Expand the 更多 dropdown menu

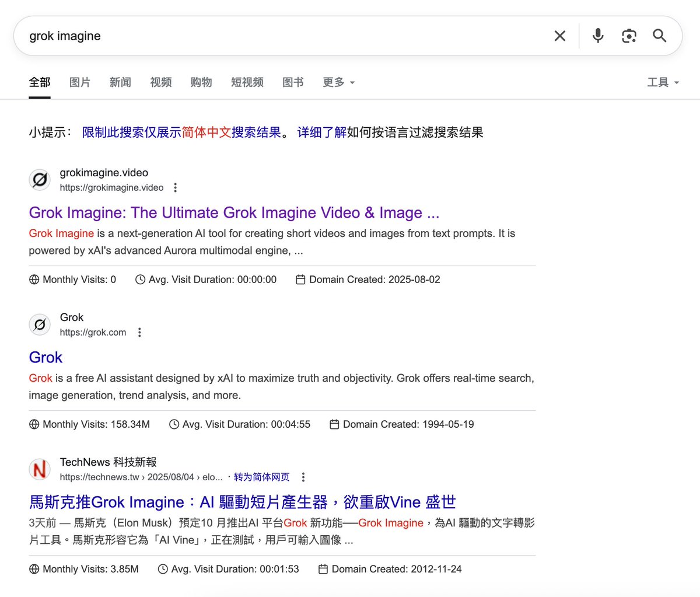coord(339,82)
